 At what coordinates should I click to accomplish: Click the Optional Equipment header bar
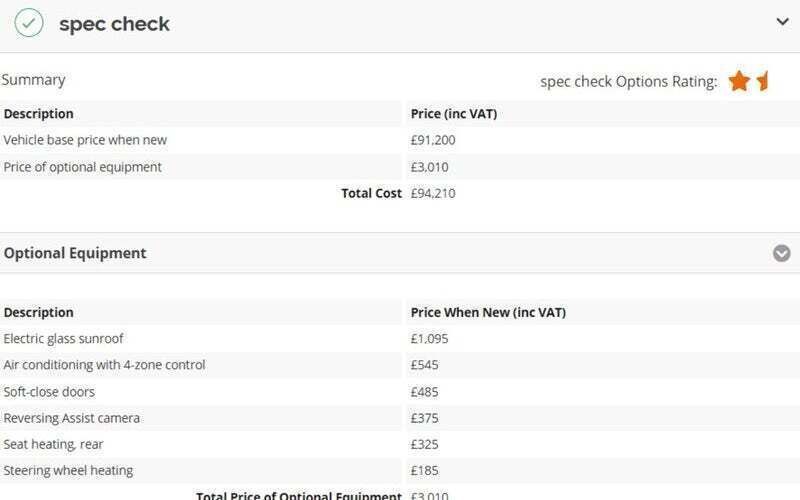pos(400,253)
